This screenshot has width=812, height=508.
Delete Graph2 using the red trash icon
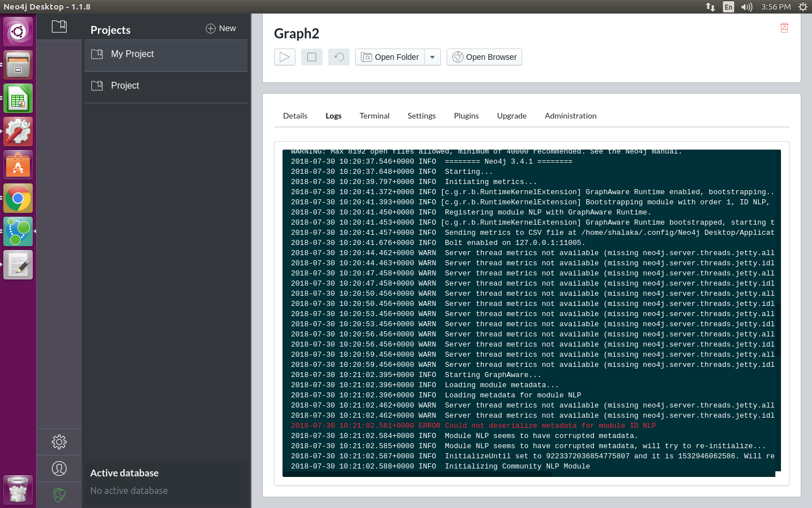click(784, 28)
